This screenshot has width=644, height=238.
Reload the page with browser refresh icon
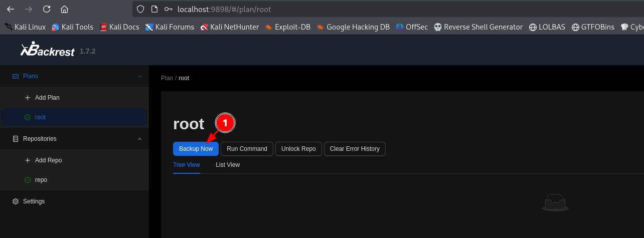pyautogui.click(x=47, y=9)
